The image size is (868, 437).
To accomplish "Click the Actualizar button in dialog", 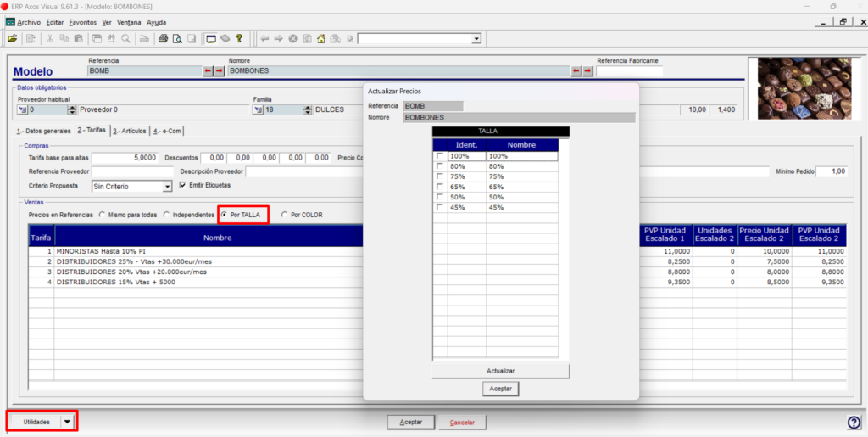I will coord(500,371).
